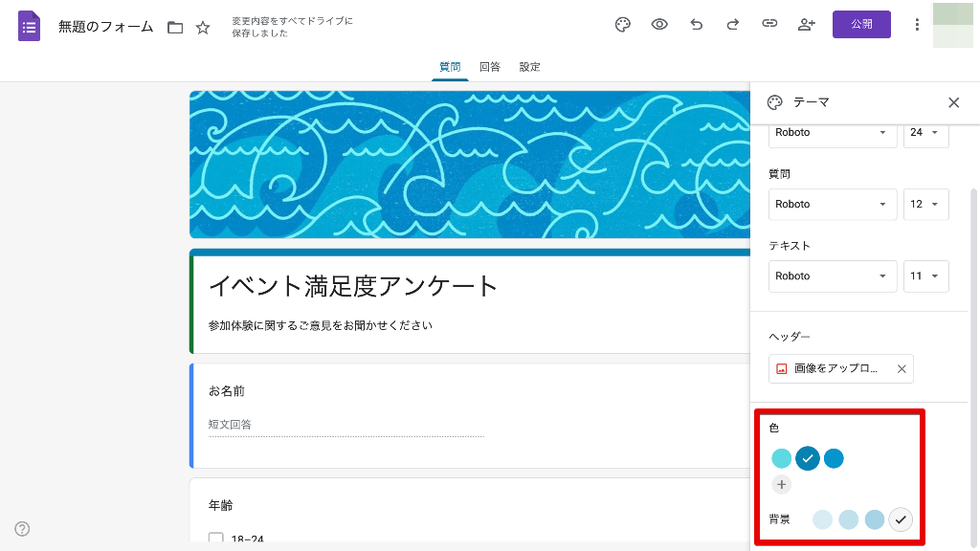Open the テキスト font size 11 dropdown
This screenshot has width=980, height=551.
click(x=925, y=276)
